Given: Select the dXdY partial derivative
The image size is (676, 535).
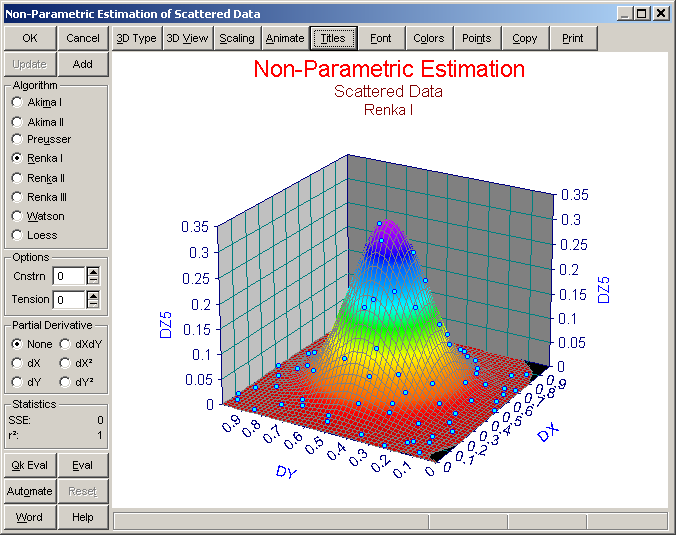Looking at the screenshot, I should click(81, 344).
